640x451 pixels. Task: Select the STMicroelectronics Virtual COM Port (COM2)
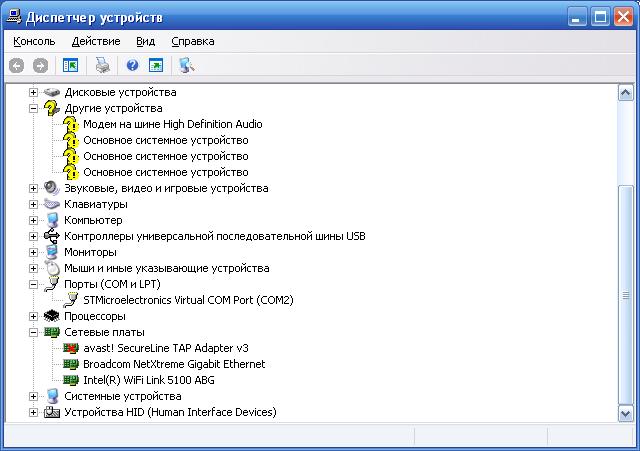point(188,300)
